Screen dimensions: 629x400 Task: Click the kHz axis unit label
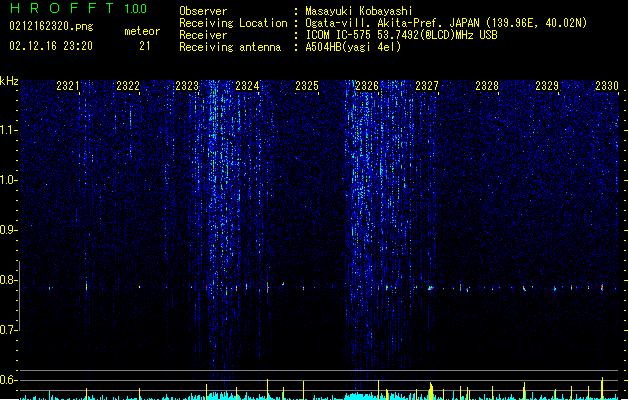tap(9, 81)
